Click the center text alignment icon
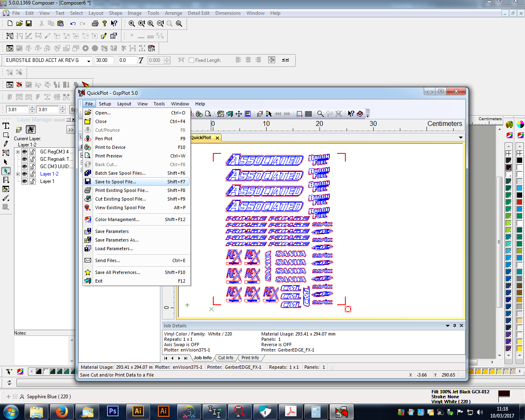525x420 pixels. [x=248, y=60]
